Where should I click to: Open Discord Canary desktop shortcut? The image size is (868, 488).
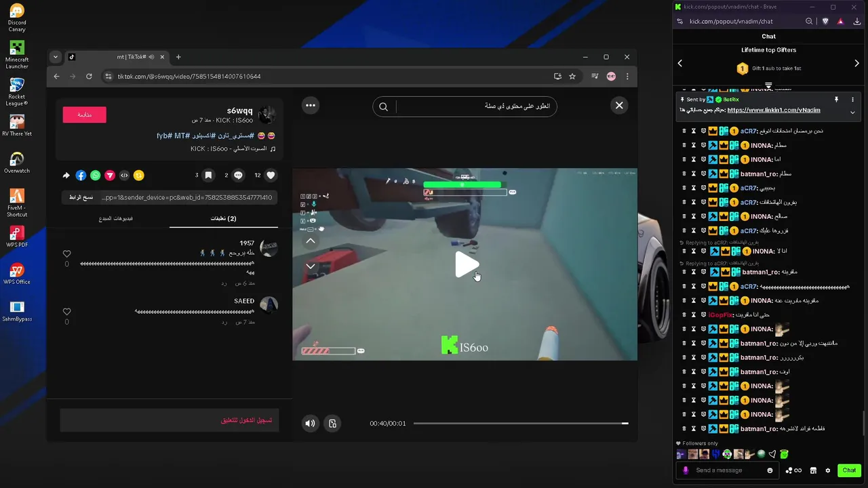(x=17, y=18)
